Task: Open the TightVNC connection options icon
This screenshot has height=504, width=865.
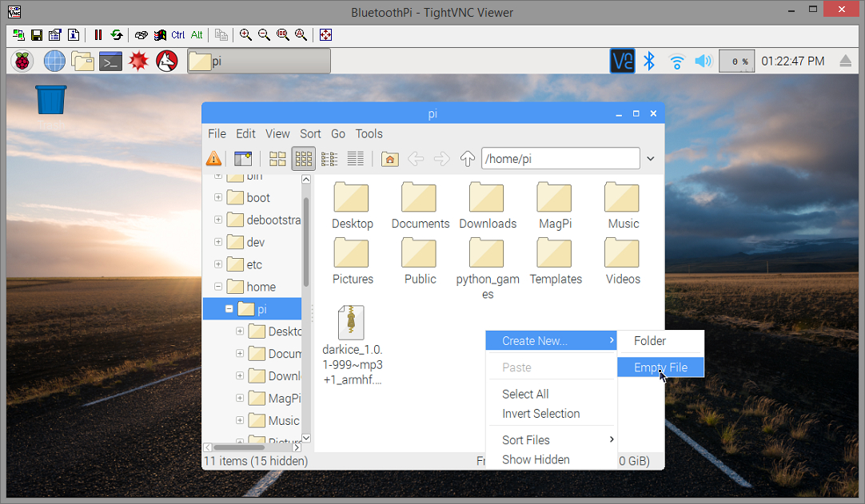Action: click(x=54, y=34)
